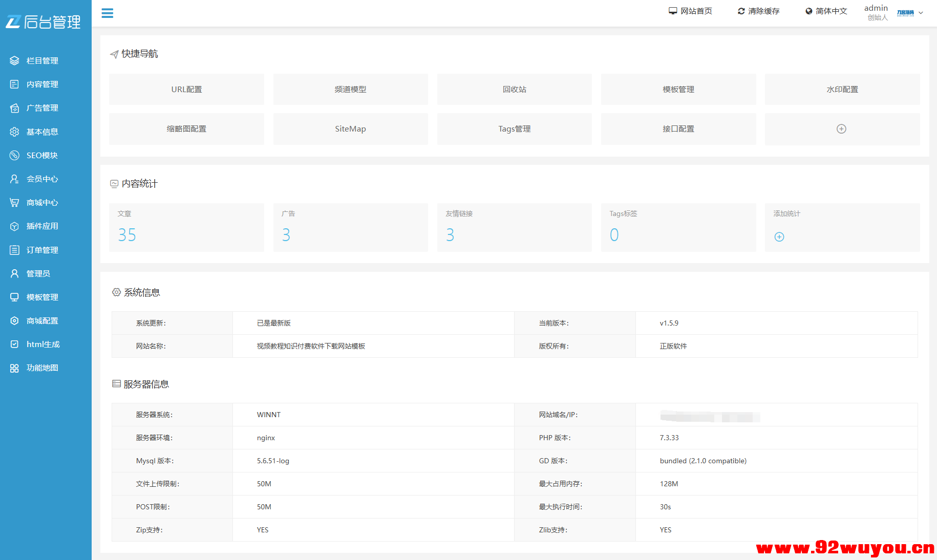
Task: Open 网站首页 from the top bar
Action: point(690,10)
